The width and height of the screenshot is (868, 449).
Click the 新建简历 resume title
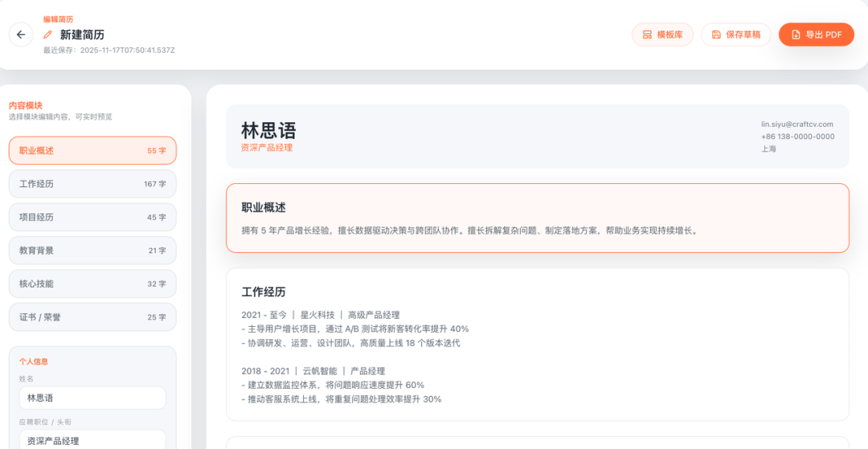click(x=82, y=35)
